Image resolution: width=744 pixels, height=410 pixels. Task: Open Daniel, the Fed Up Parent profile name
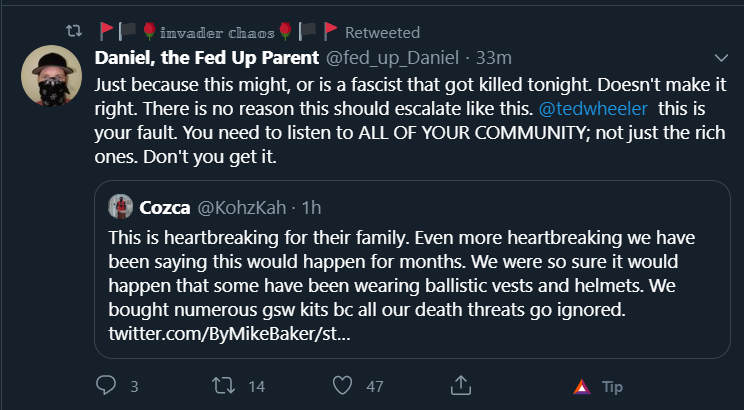[x=207, y=58]
